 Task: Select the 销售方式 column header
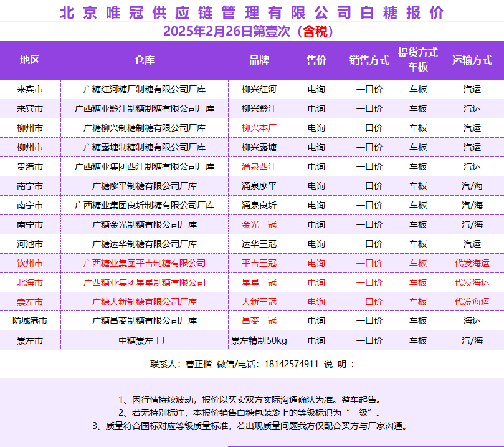[x=369, y=60]
